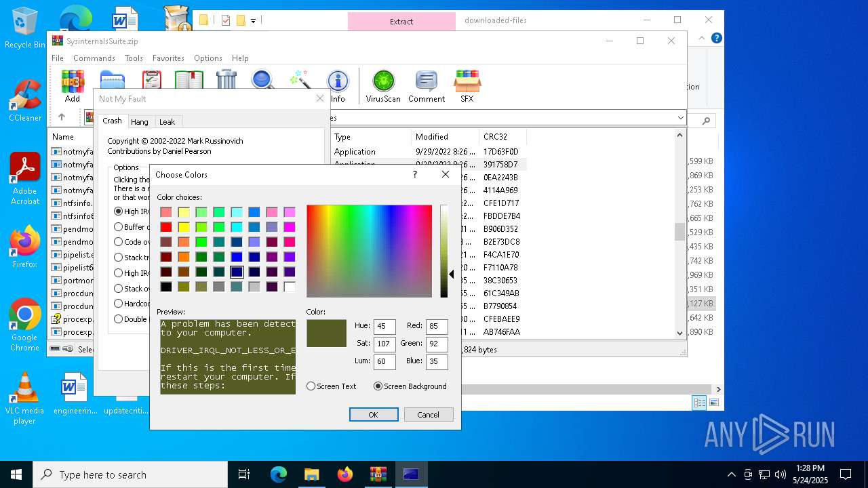Open File Explorer from the taskbar
Screen dimensions: 868x488
coord(311,474)
